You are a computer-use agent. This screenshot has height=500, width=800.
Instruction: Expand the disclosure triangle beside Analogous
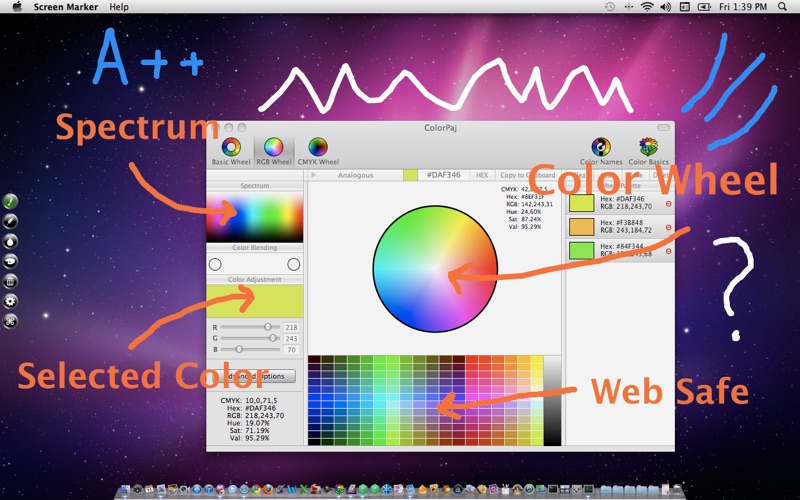tap(313, 175)
